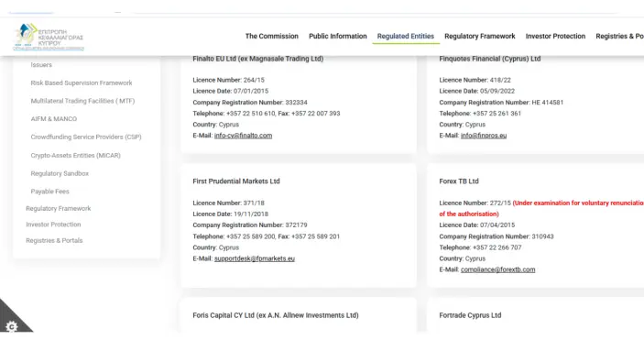Go to Issuers in the sidebar
This screenshot has width=644, height=362.
(41, 65)
